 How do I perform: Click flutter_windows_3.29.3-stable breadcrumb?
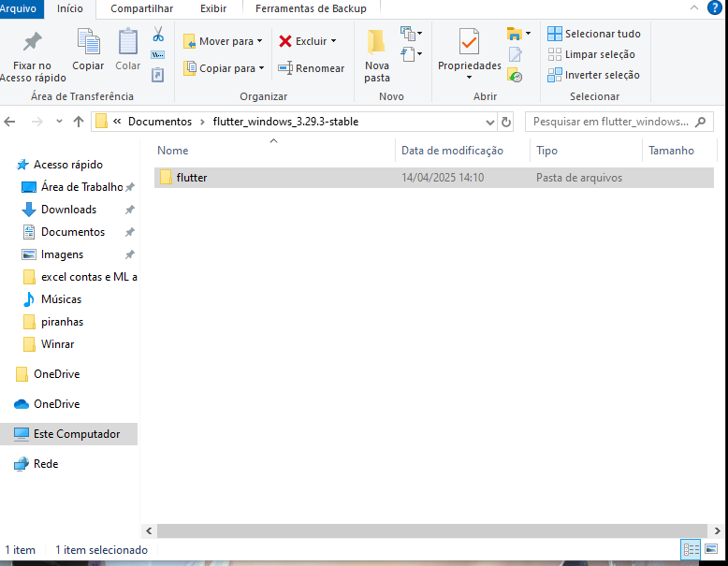tap(285, 122)
